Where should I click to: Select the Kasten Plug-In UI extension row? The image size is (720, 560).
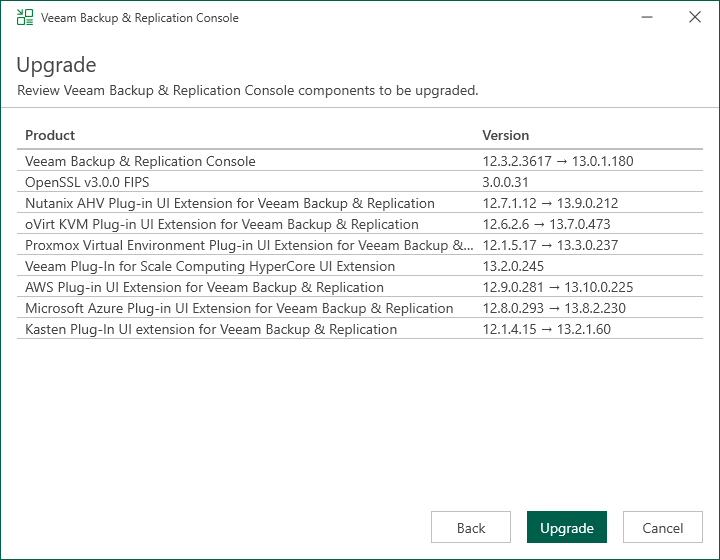(x=360, y=330)
